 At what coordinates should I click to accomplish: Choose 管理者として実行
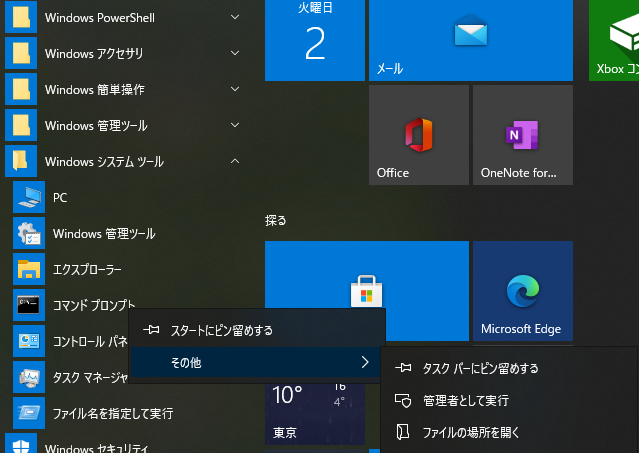pyautogui.click(x=509, y=400)
